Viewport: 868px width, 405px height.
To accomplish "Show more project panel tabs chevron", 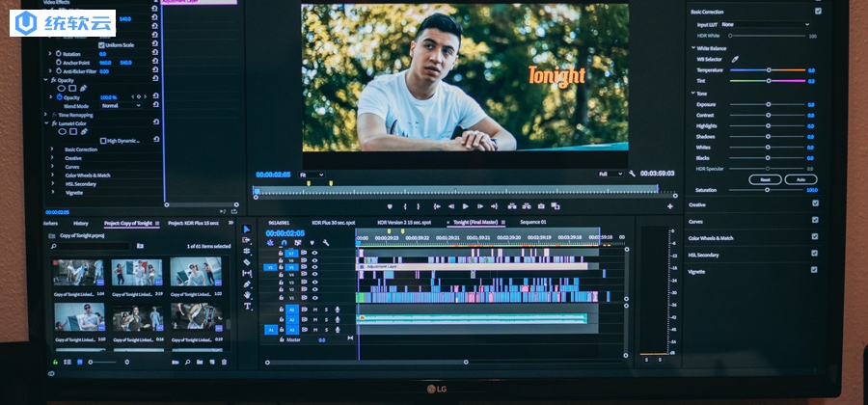I will [x=231, y=223].
